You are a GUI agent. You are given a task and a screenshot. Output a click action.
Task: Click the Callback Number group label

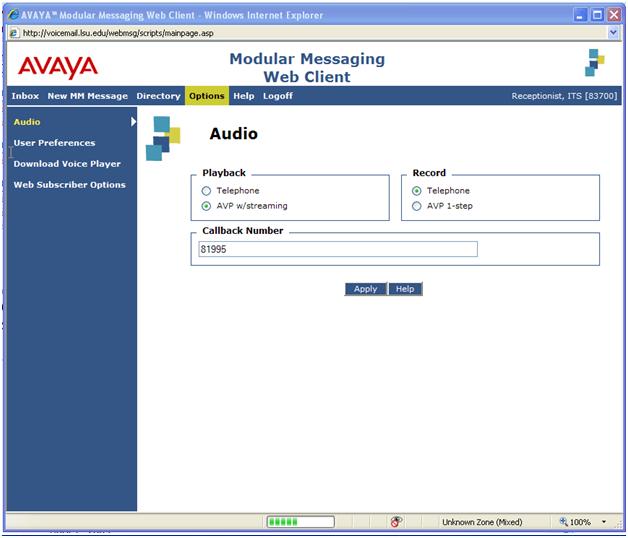pos(243,231)
